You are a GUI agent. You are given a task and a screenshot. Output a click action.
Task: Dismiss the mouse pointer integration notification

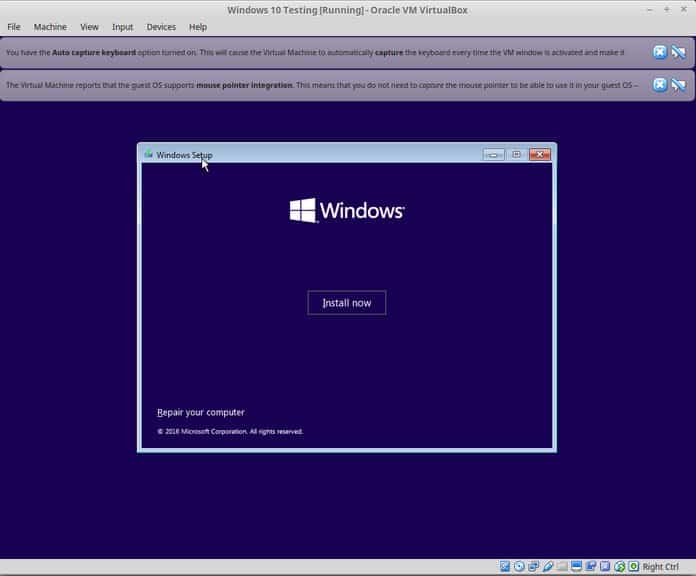pos(660,84)
